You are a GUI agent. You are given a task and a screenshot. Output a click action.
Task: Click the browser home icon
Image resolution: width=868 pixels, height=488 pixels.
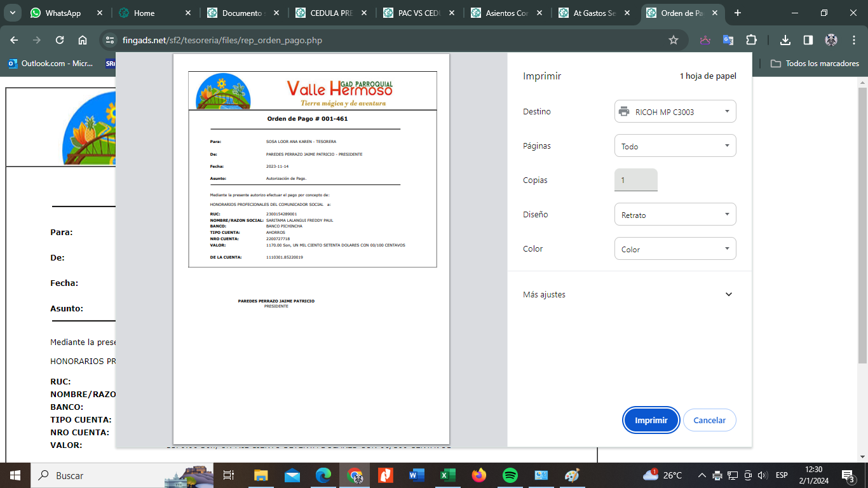[83, 40]
